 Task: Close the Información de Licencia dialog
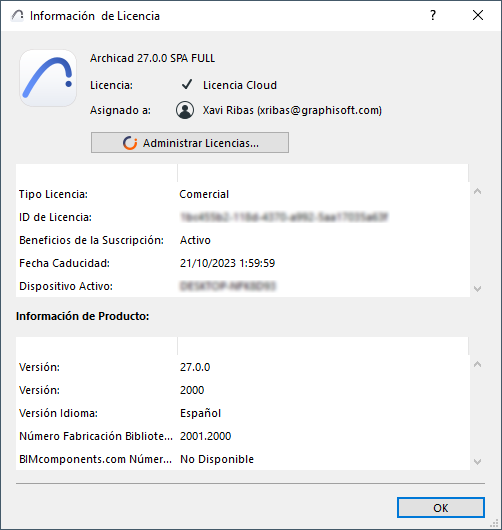[x=478, y=15]
